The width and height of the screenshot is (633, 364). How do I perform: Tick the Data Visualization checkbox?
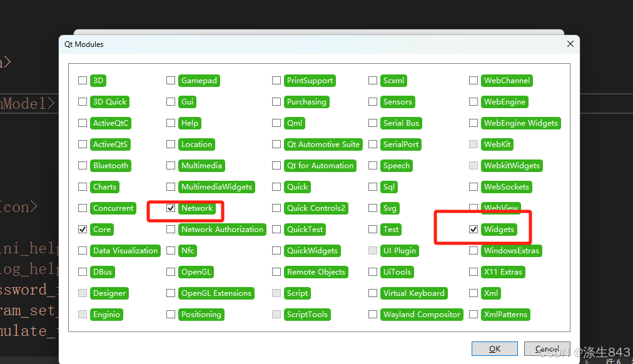click(83, 251)
